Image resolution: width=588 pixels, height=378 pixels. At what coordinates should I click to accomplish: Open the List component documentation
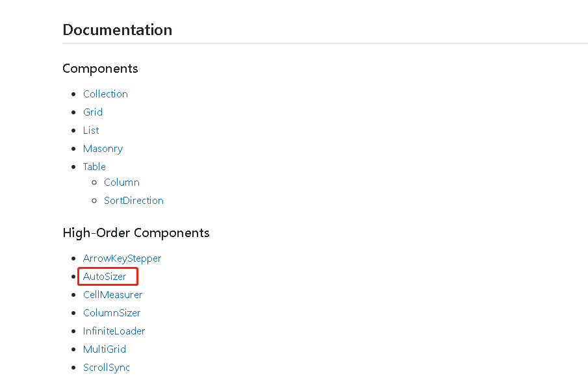coord(90,130)
